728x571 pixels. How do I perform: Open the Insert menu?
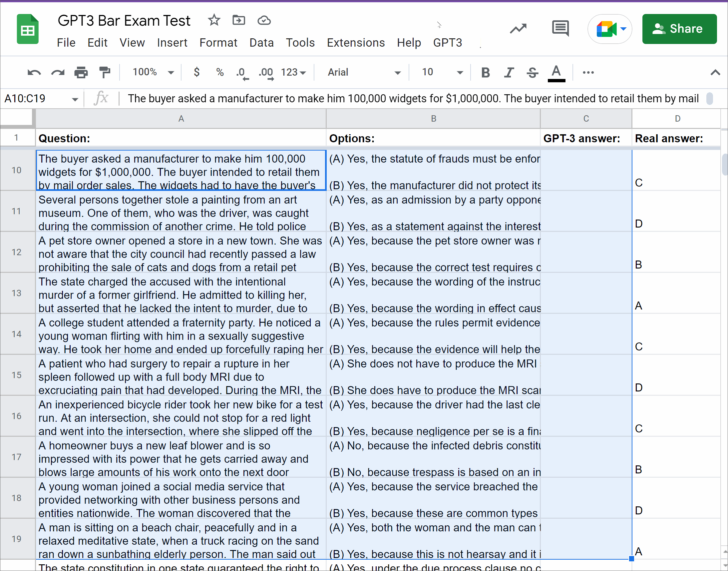click(x=172, y=43)
